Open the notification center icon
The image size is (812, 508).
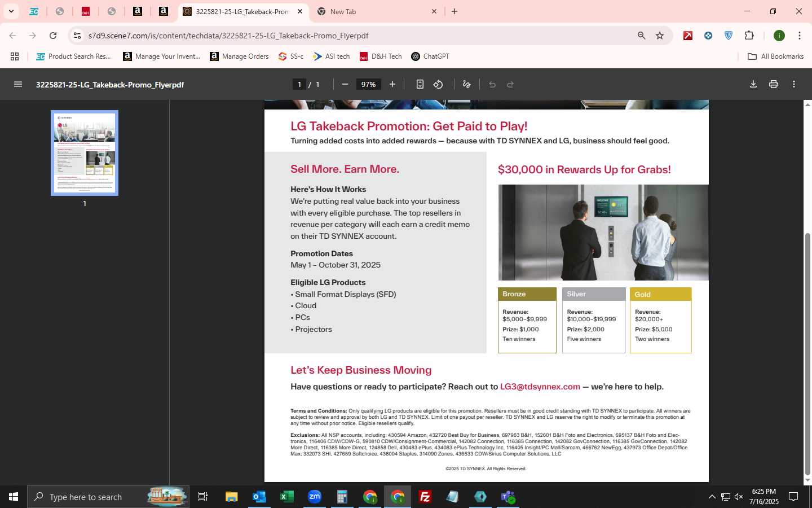pyautogui.click(x=793, y=497)
